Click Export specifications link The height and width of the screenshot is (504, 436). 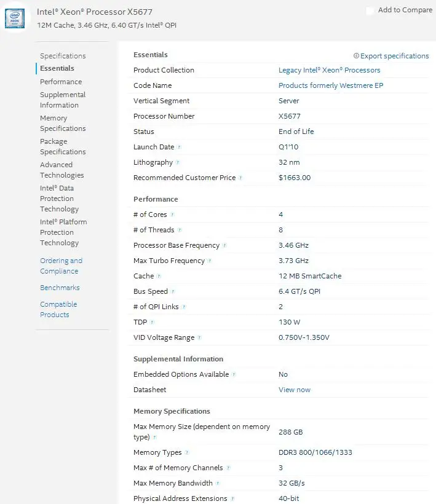coord(395,56)
